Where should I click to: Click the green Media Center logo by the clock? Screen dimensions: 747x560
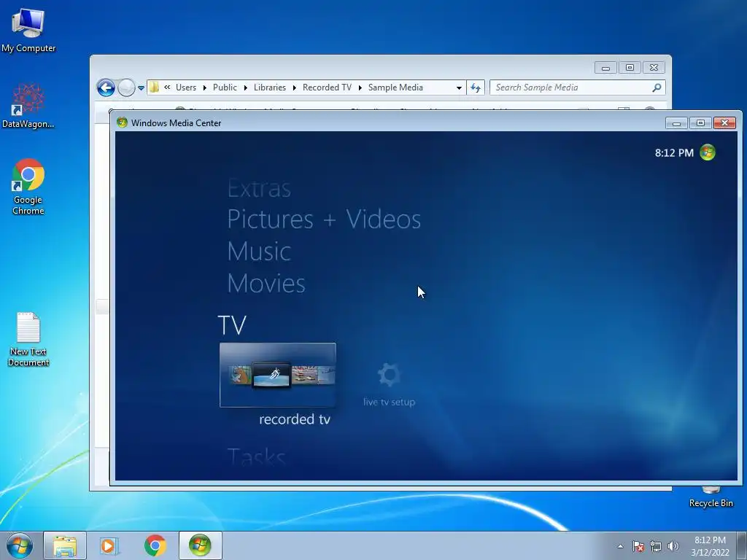[x=708, y=152]
